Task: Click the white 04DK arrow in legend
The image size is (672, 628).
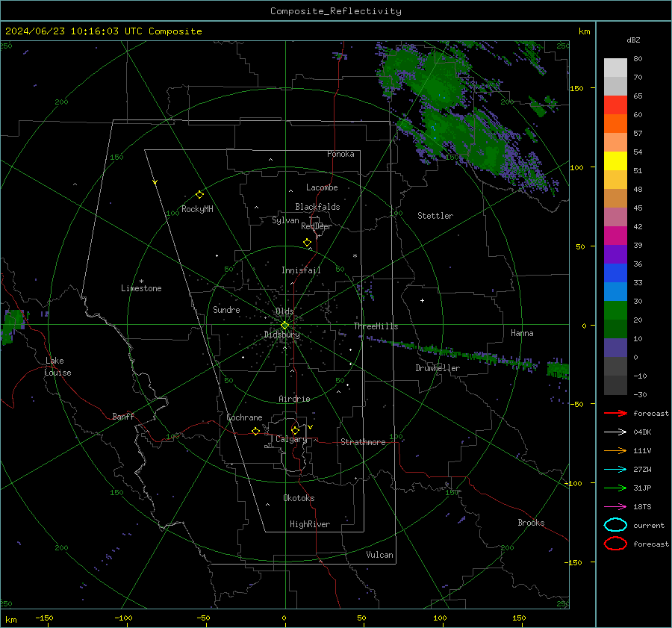Action: pos(615,432)
